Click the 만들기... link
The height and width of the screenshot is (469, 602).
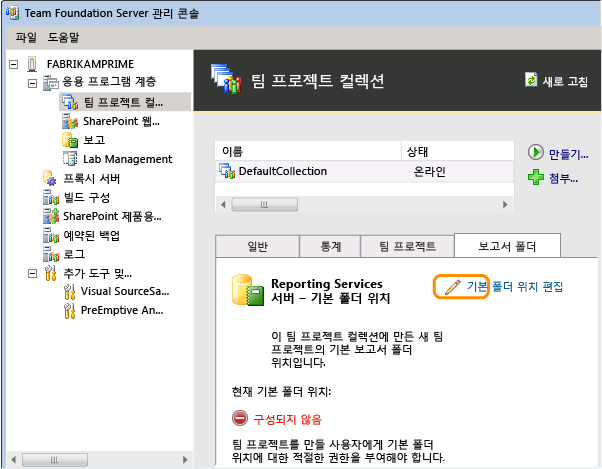[x=568, y=154]
